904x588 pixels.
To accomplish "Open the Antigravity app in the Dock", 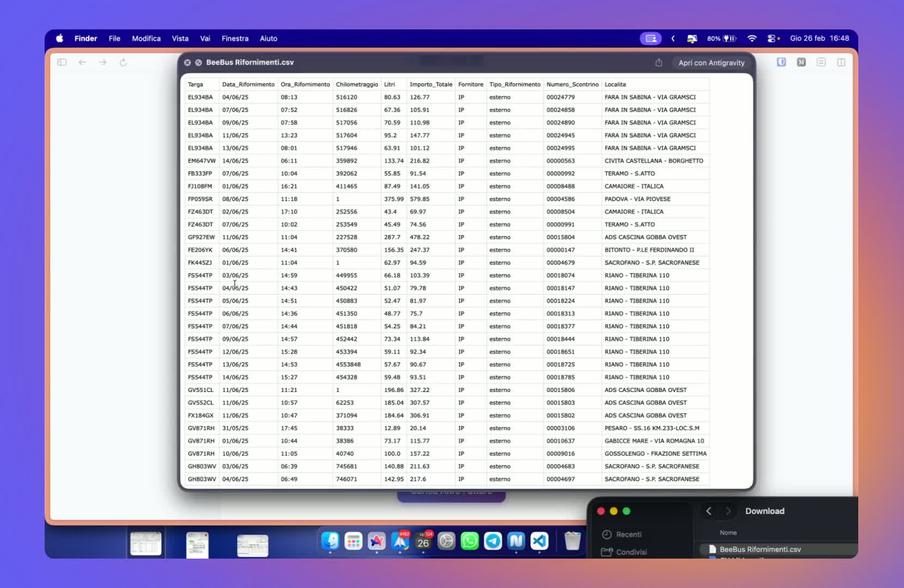I will (x=376, y=541).
